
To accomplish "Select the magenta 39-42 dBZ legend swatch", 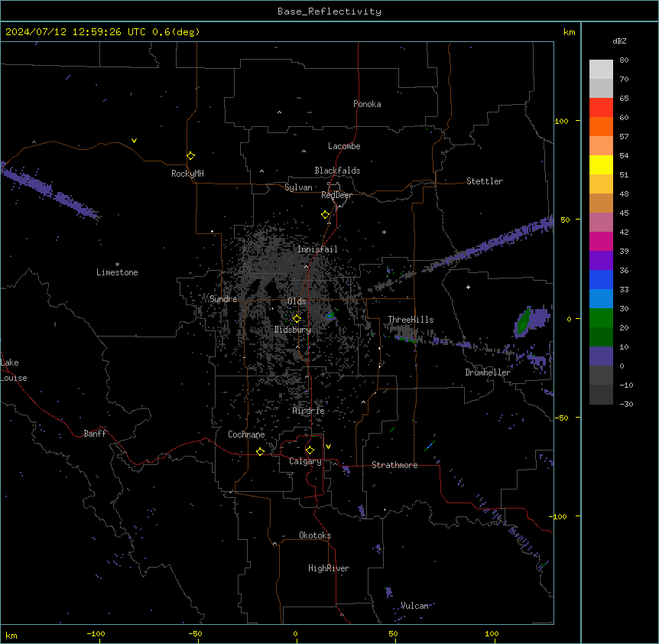I will click(x=601, y=241).
